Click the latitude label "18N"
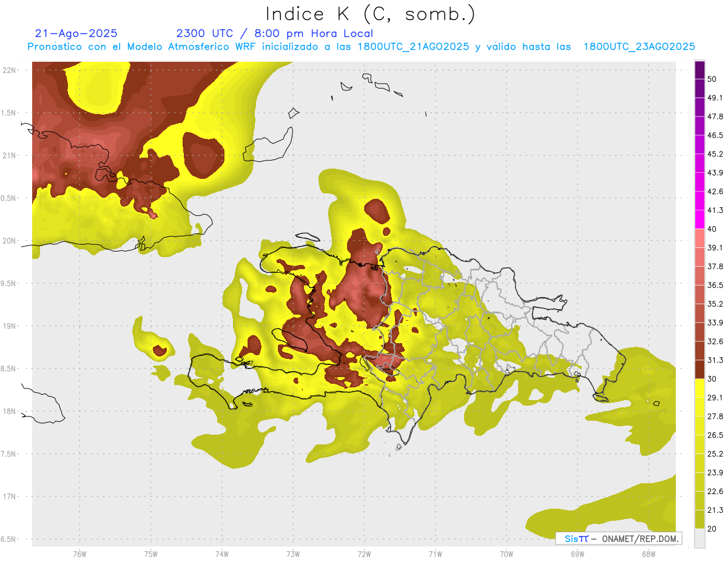 click(9, 411)
